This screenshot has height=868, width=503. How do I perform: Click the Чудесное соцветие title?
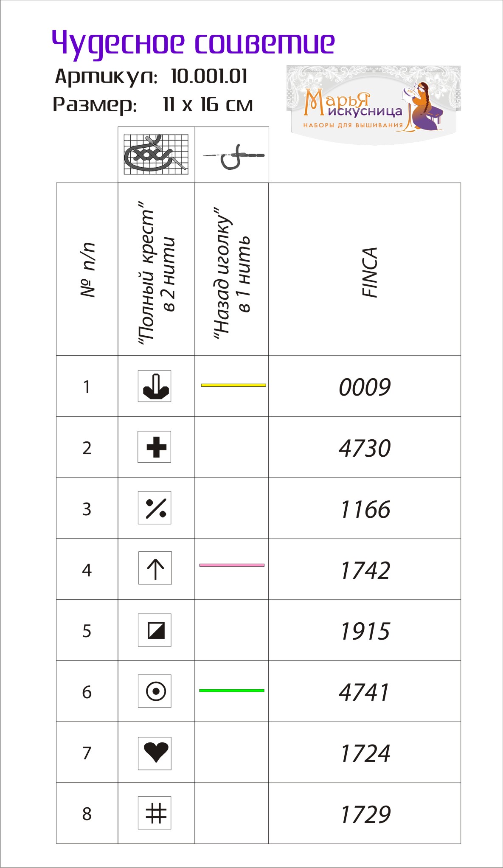(x=193, y=43)
